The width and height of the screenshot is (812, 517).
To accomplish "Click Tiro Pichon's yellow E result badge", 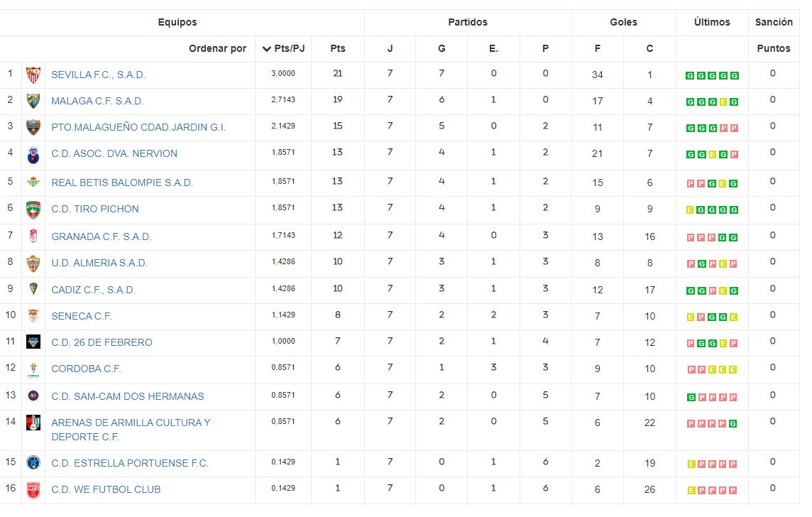I will (690, 209).
